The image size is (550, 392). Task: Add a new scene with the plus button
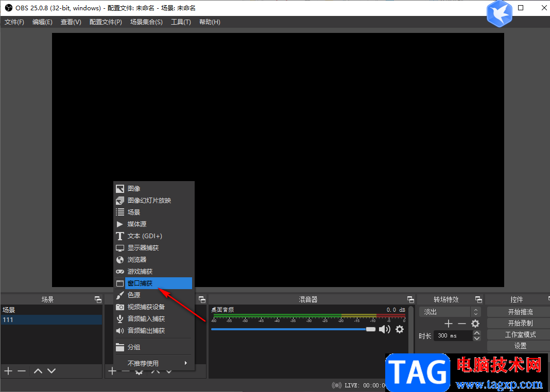[8, 370]
